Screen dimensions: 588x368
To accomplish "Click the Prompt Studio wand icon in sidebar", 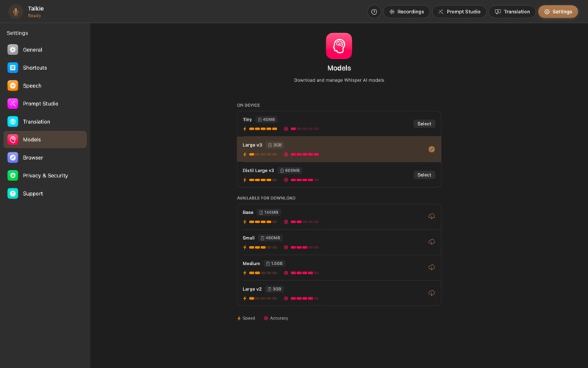I will pyautogui.click(x=12, y=104).
